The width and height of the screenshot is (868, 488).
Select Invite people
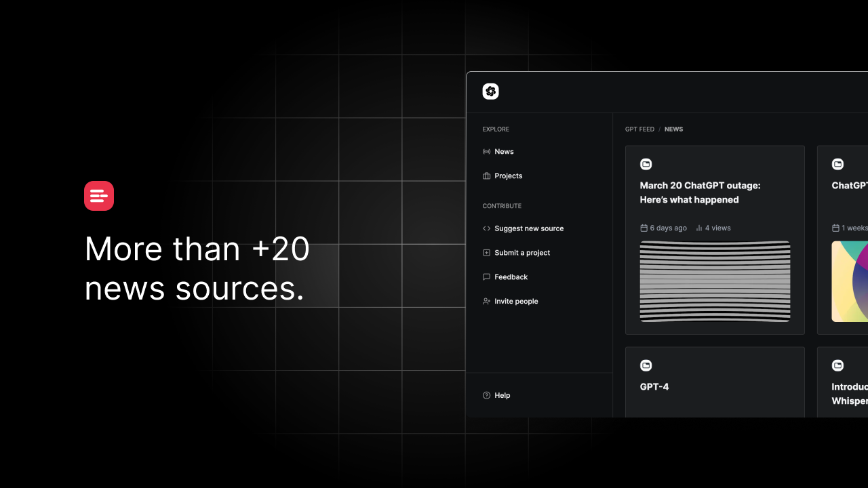516,302
